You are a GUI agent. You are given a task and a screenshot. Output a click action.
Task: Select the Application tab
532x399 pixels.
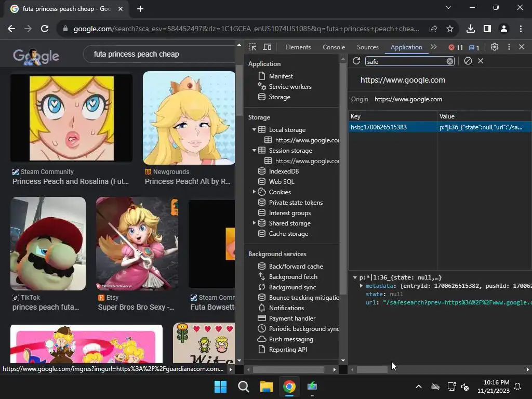click(x=406, y=47)
